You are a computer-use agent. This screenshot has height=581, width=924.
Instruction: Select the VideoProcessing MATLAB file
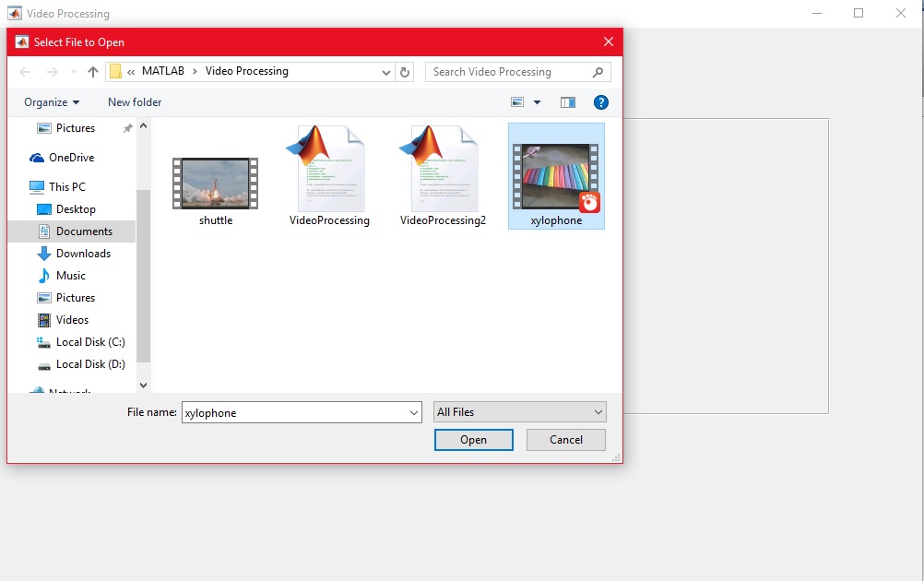coord(329,176)
